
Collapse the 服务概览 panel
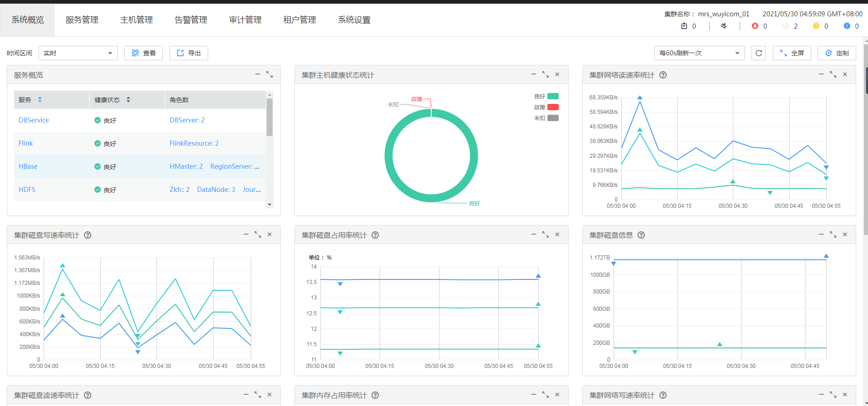pyautogui.click(x=258, y=74)
